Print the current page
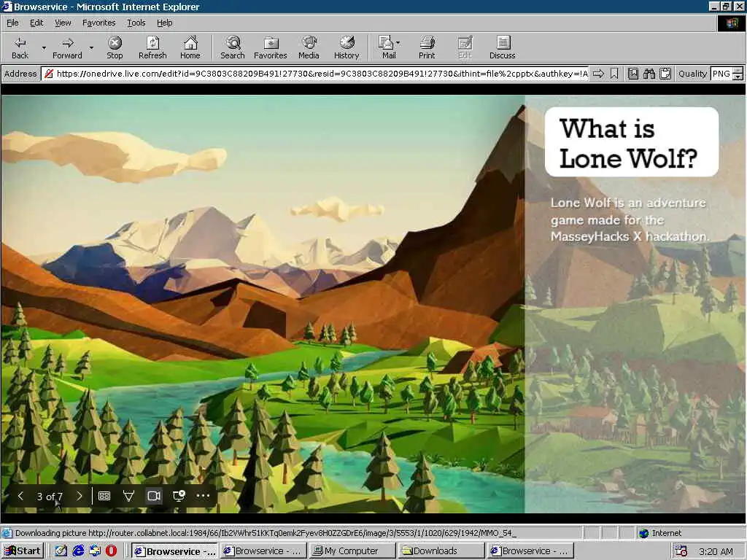The image size is (747, 560). tap(427, 47)
